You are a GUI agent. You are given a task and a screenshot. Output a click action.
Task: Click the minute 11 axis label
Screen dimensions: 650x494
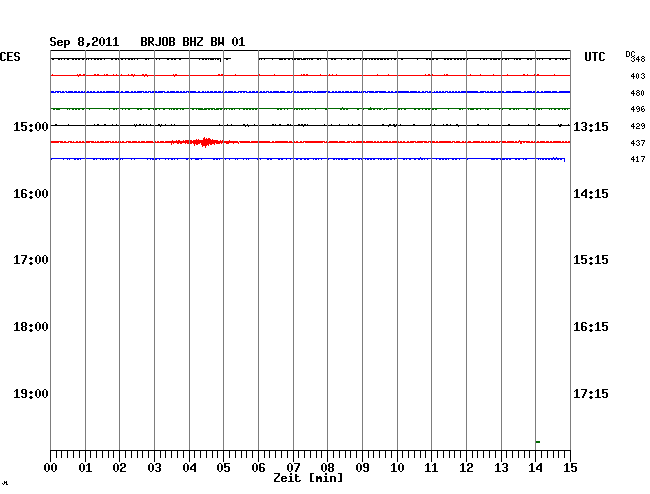[x=431, y=468]
